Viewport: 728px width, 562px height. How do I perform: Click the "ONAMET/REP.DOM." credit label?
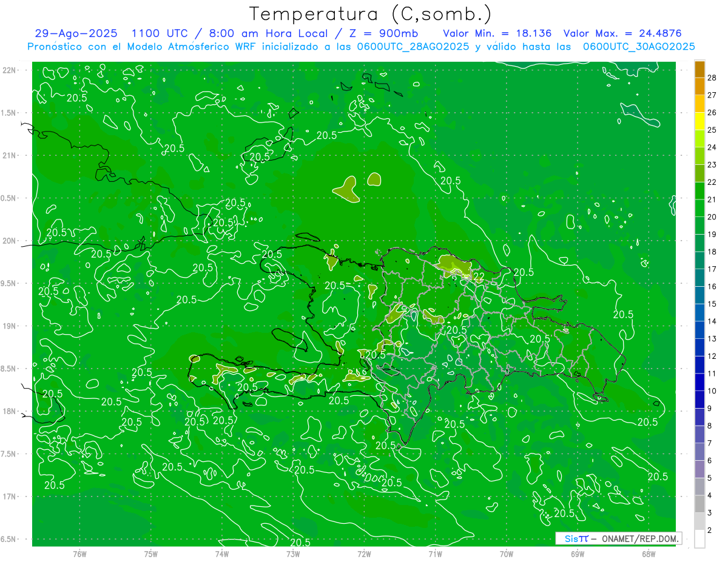(x=640, y=538)
